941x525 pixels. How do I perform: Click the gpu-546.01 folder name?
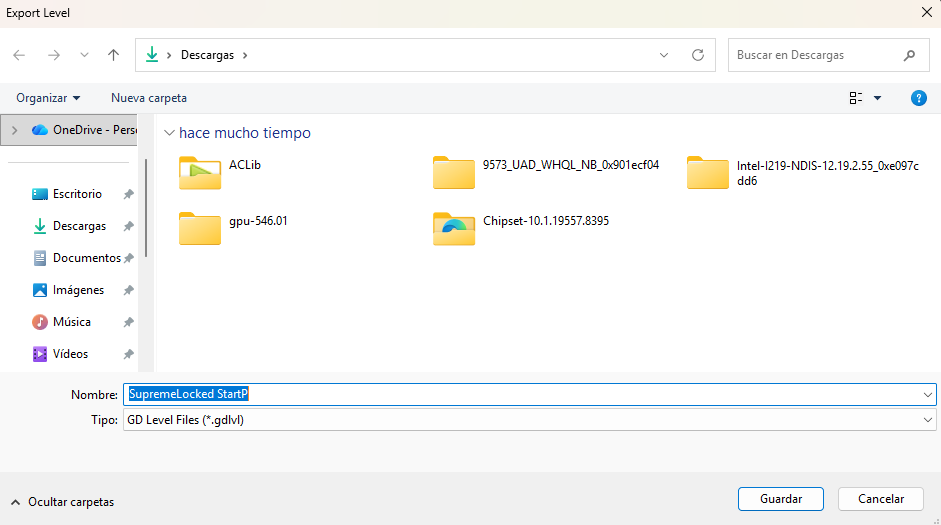pyautogui.click(x=258, y=221)
